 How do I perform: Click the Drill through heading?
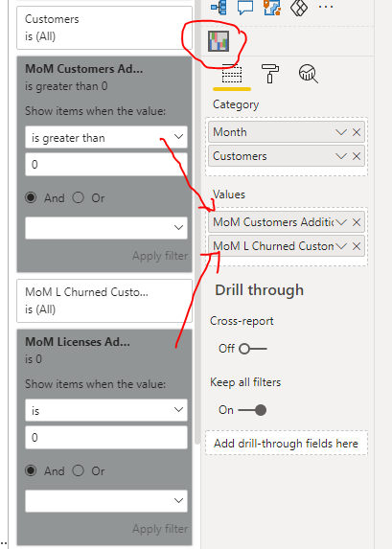coord(259,290)
